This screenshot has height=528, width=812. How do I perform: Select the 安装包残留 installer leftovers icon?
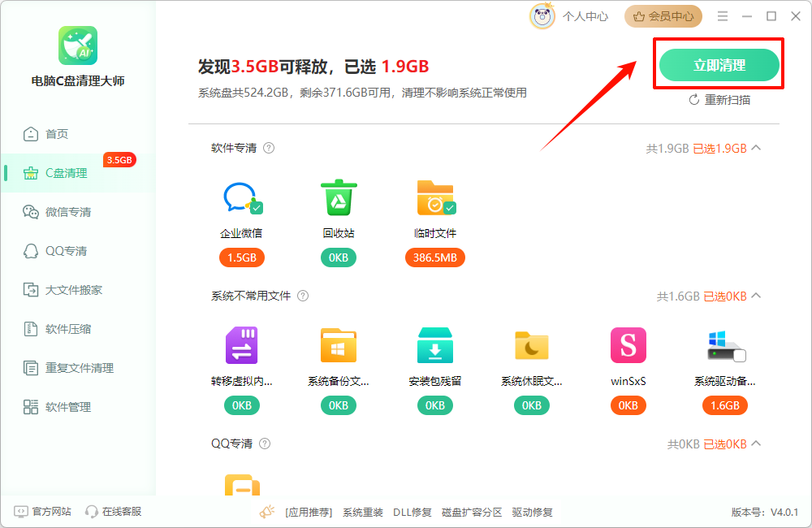[x=435, y=344]
